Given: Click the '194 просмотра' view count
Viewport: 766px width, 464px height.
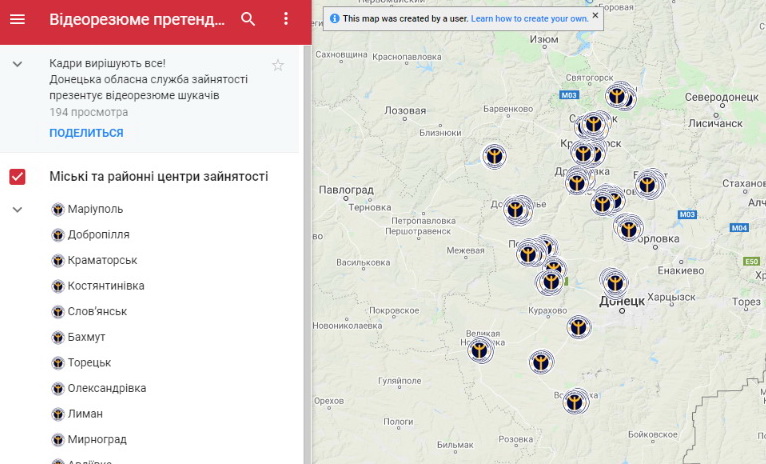Looking at the screenshot, I should pos(88,112).
